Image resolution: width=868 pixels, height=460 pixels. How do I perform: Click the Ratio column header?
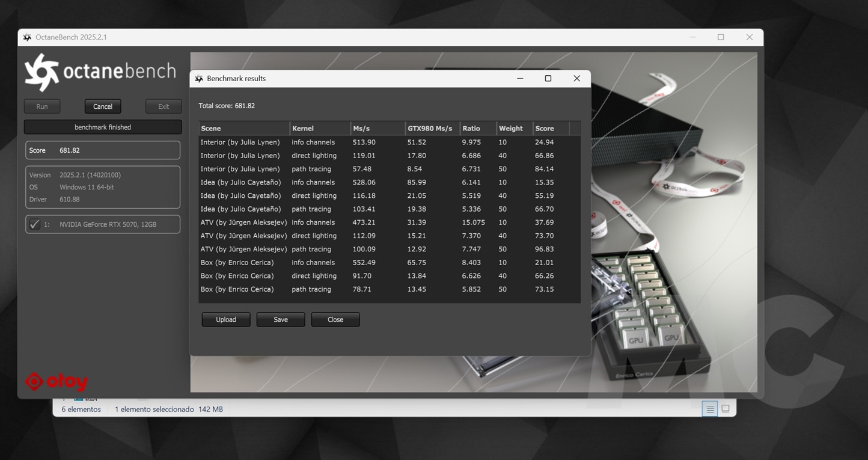pyautogui.click(x=478, y=128)
